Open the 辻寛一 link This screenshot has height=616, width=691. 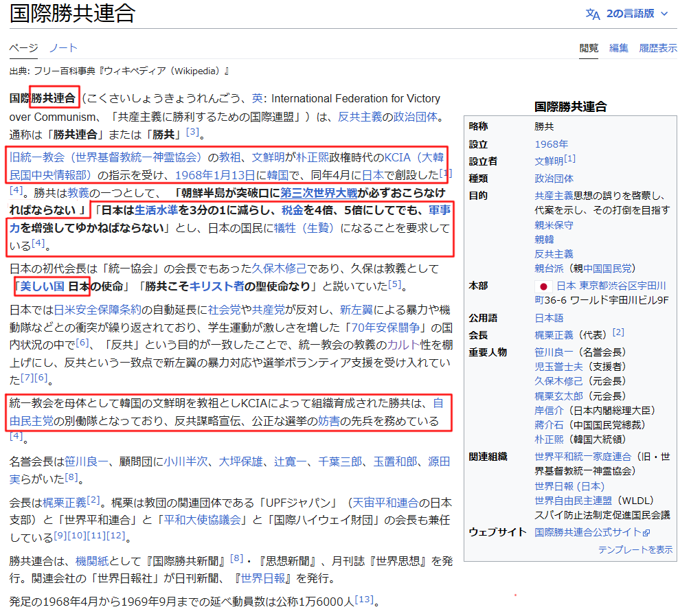click(x=291, y=461)
